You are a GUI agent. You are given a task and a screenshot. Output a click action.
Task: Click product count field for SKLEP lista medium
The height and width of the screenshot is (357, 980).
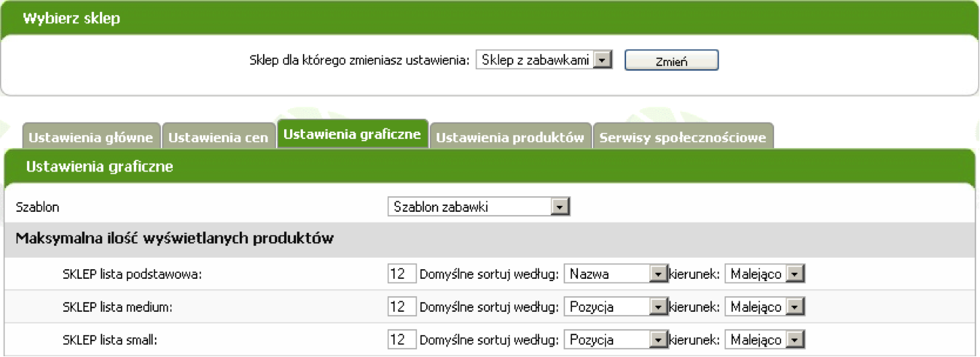[x=402, y=307]
